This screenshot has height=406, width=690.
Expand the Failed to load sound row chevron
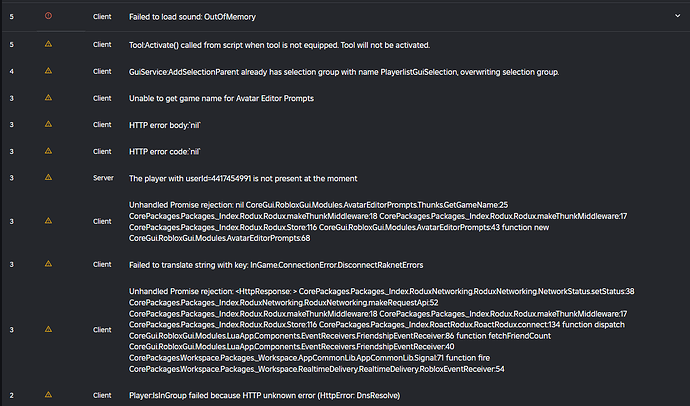(x=677, y=16)
